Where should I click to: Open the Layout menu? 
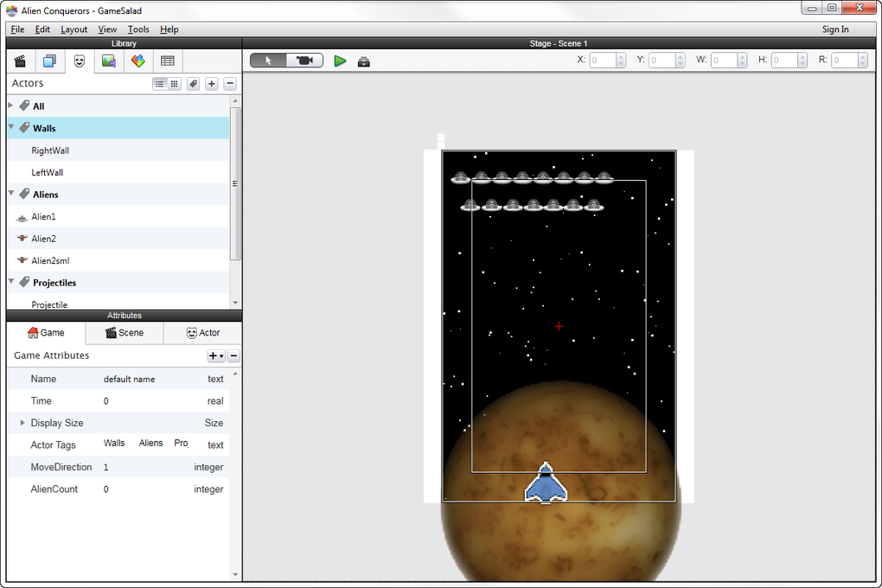click(x=73, y=29)
